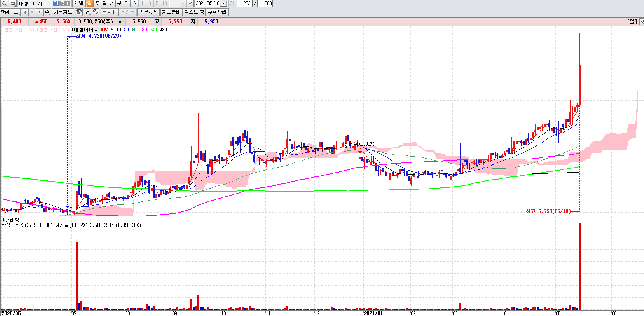Click the 수 button in toolbar

[47, 12]
